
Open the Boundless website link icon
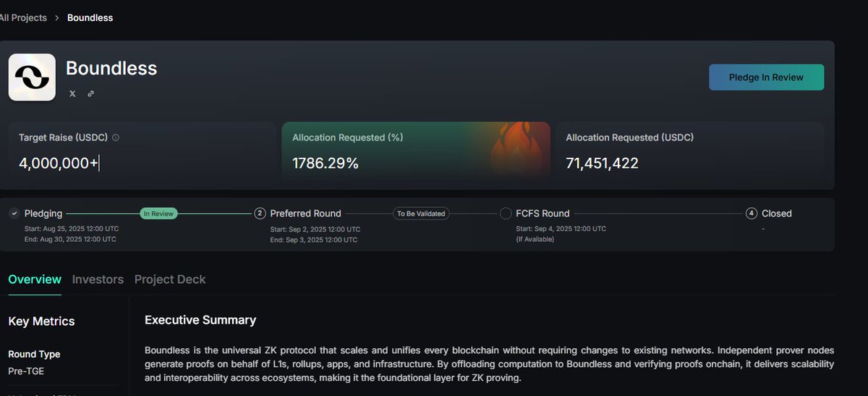pyautogui.click(x=90, y=93)
